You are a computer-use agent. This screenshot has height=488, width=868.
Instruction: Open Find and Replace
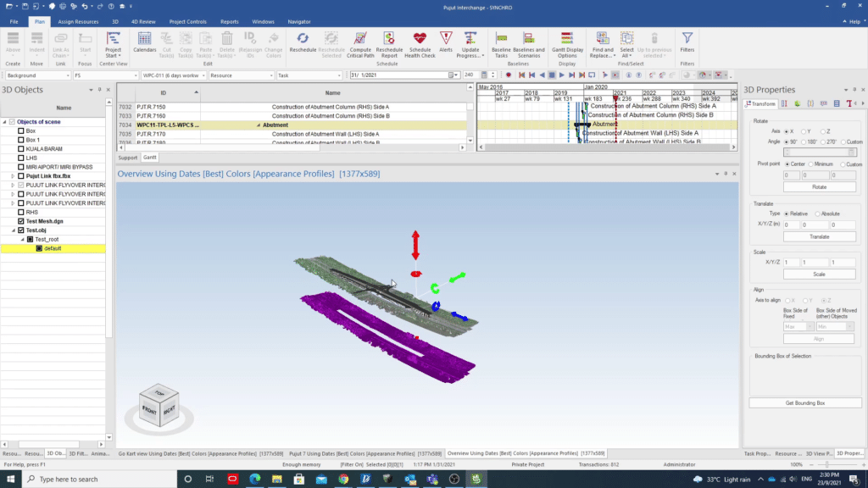pyautogui.click(x=603, y=44)
